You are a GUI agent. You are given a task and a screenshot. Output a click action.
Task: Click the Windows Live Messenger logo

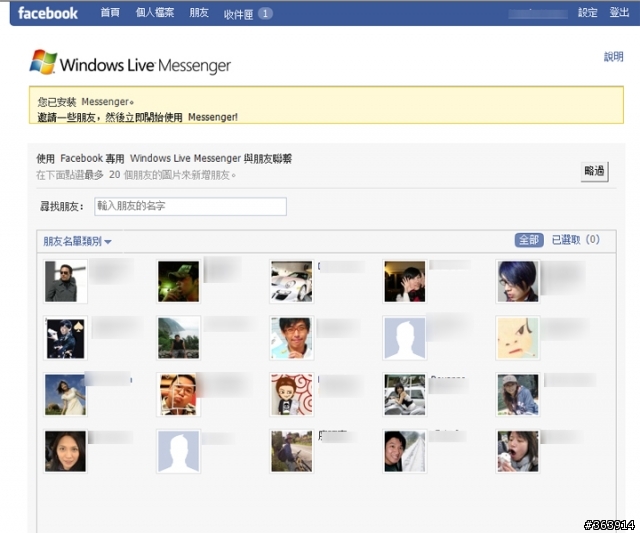(131, 63)
